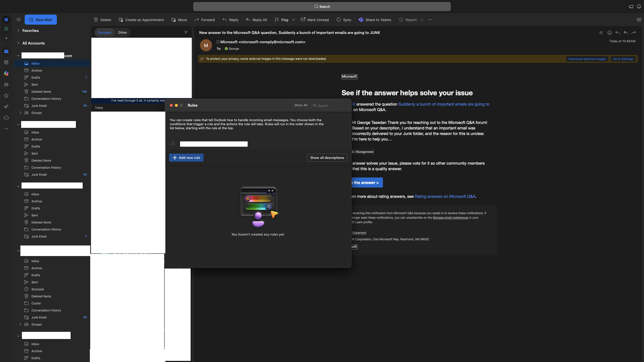Open the Flag dropdown arrow
This screenshot has width=644, height=362.
point(293,20)
